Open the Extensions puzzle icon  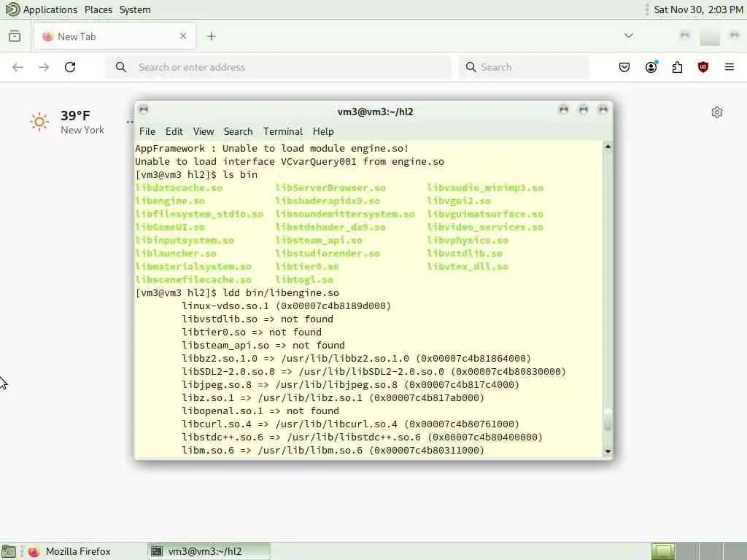tap(677, 67)
